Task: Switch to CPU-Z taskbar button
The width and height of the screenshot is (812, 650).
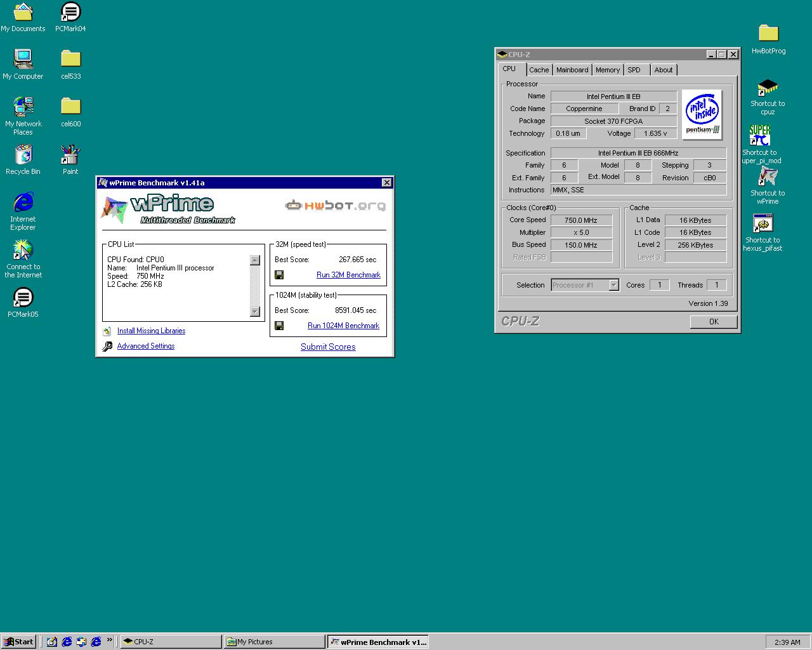Action: click(171, 642)
